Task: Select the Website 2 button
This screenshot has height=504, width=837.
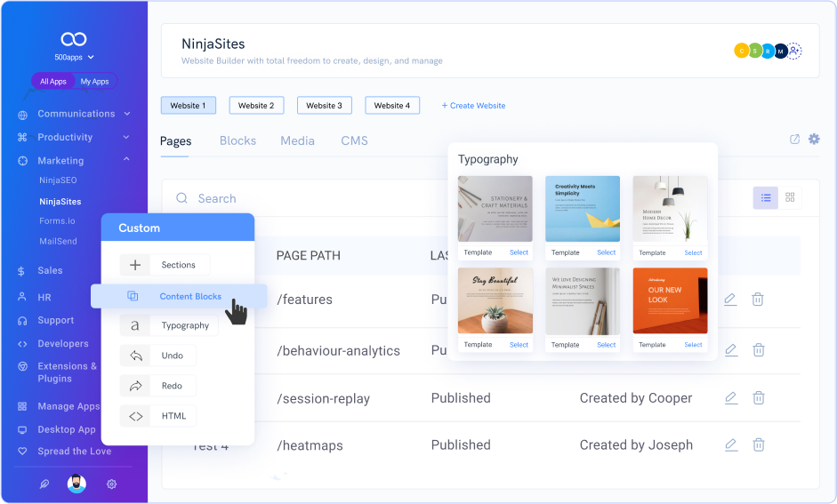Action: [x=256, y=105]
